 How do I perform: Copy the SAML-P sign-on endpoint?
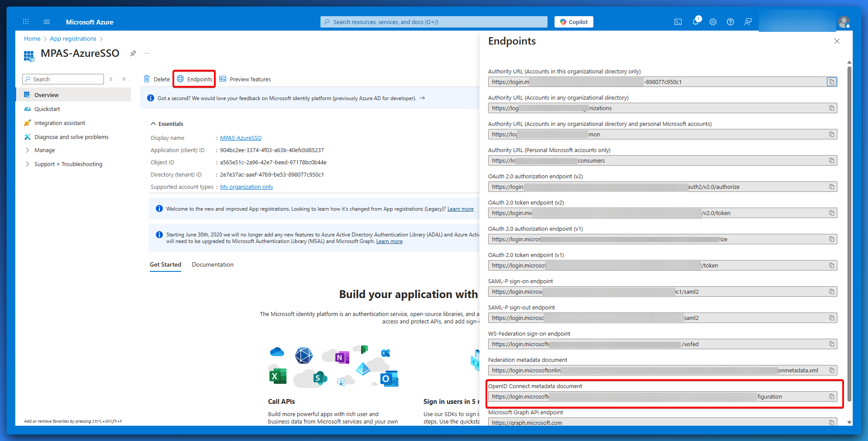(x=832, y=292)
